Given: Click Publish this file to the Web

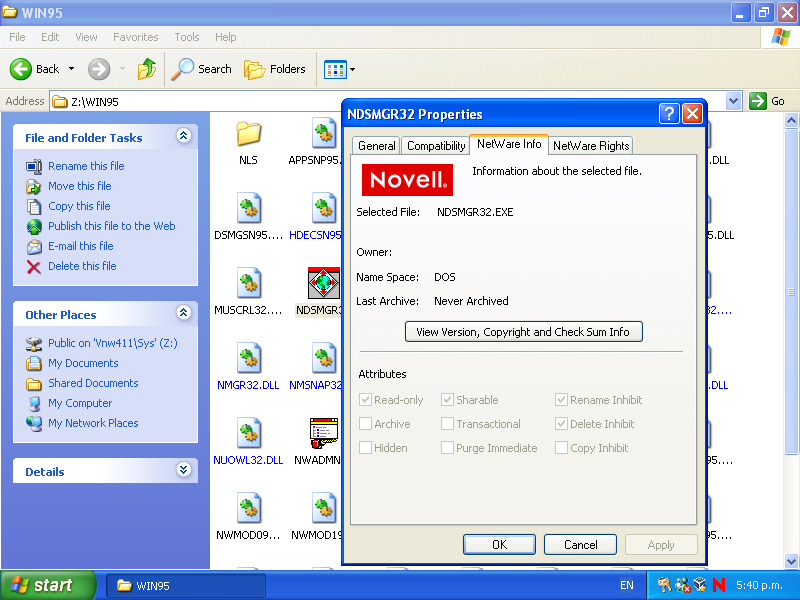Looking at the screenshot, I should 112,226.
